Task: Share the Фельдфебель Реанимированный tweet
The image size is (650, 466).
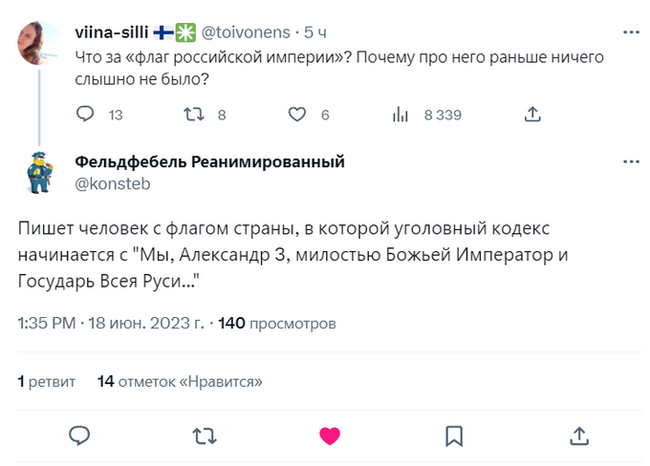Action: 578,435
